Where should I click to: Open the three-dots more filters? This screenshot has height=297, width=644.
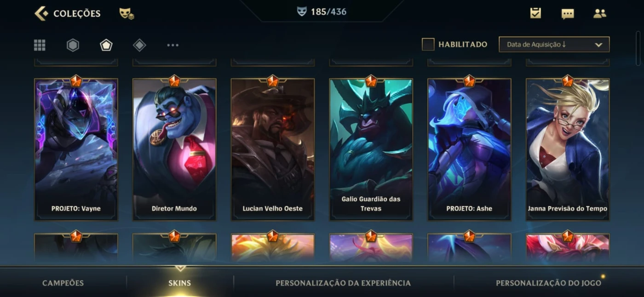coord(173,45)
